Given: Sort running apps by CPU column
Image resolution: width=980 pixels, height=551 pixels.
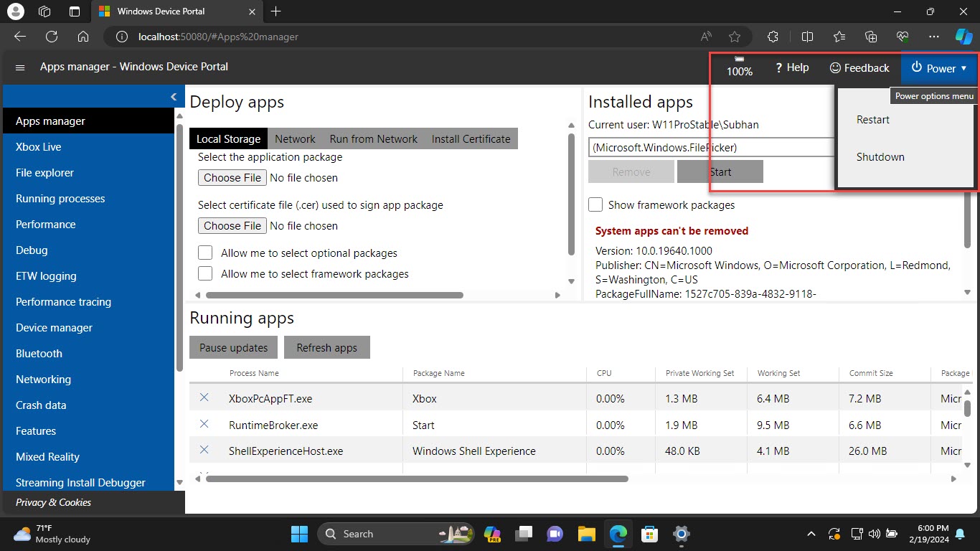Looking at the screenshot, I should [x=604, y=373].
